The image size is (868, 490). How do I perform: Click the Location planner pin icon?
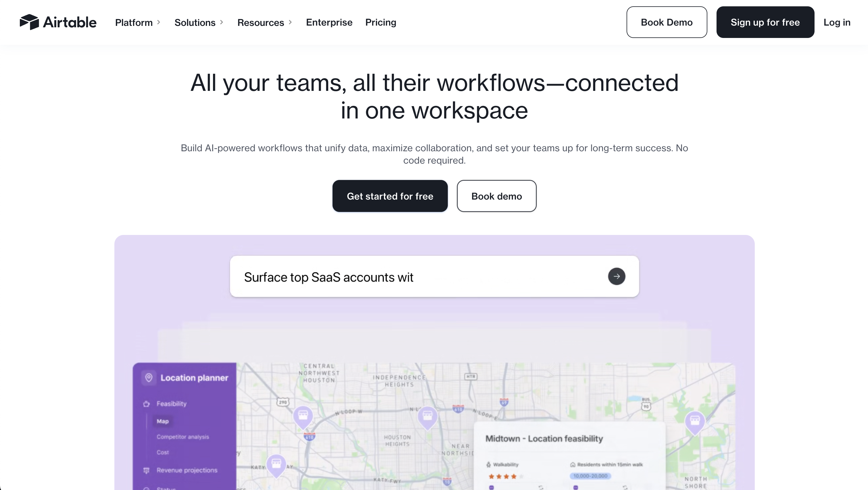point(149,377)
